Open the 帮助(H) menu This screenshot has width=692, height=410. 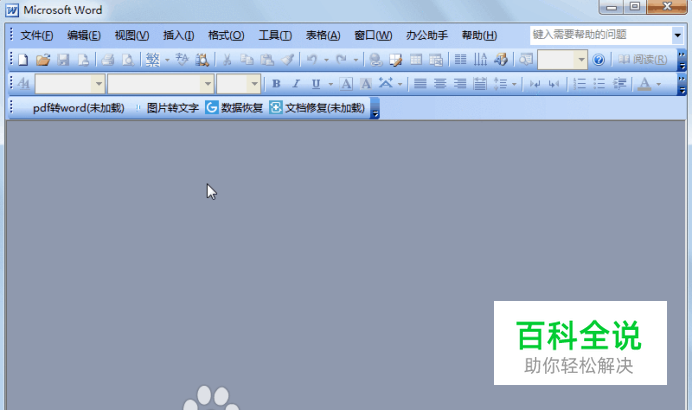point(479,35)
